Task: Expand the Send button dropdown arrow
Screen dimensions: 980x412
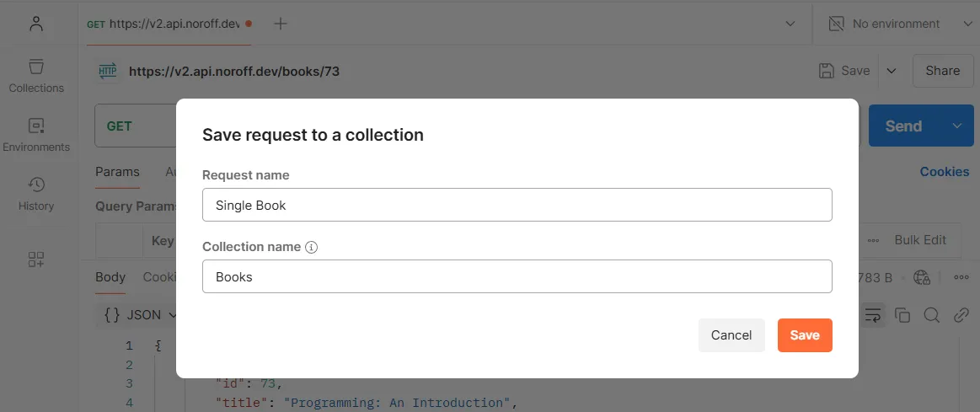Action: 957,126
